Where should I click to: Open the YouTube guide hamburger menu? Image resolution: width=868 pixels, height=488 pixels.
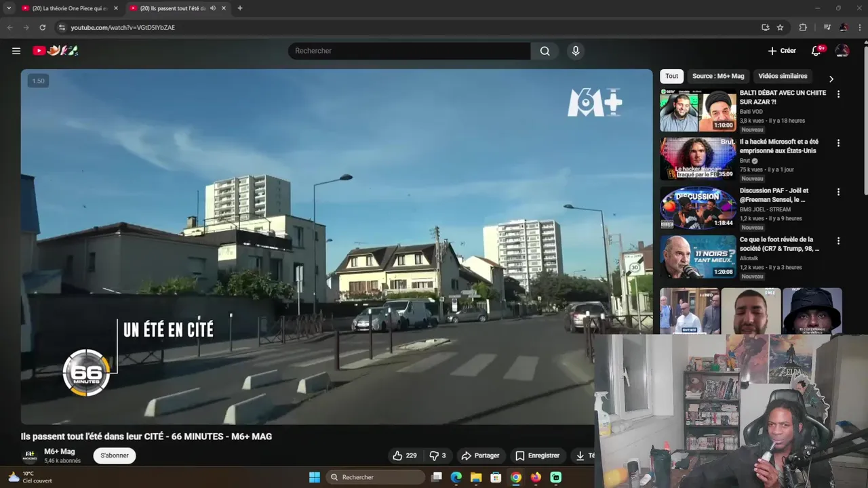click(16, 51)
